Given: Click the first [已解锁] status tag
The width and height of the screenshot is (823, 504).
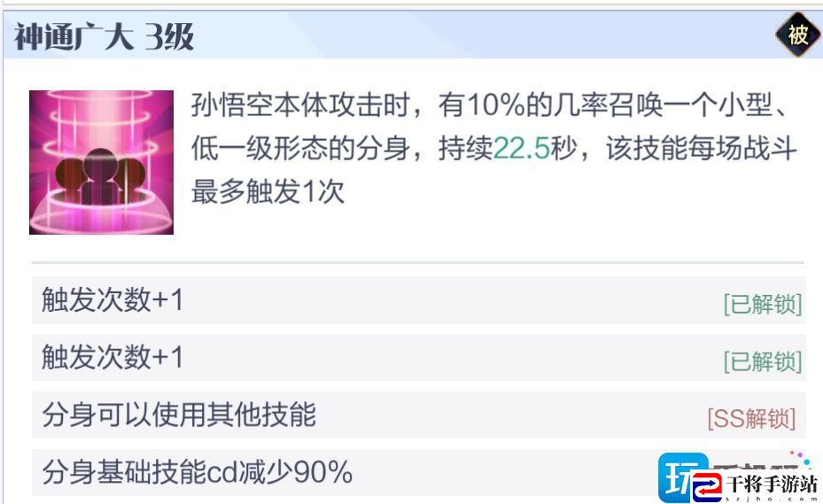Looking at the screenshot, I should pos(763,304).
